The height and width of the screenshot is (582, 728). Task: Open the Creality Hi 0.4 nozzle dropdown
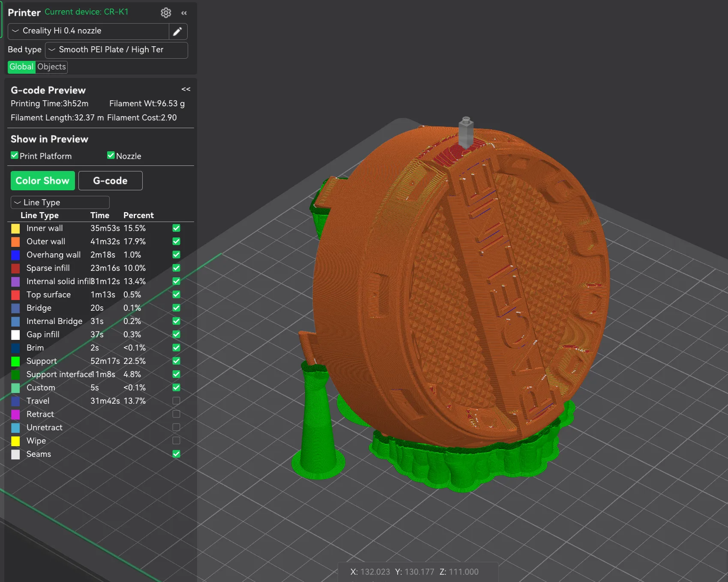[x=88, y=31]
